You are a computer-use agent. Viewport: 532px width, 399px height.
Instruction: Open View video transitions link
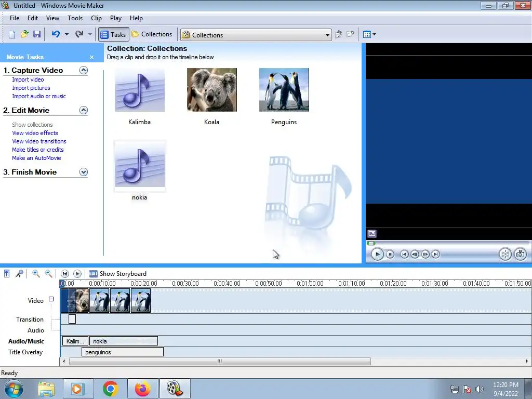(39, 141)
